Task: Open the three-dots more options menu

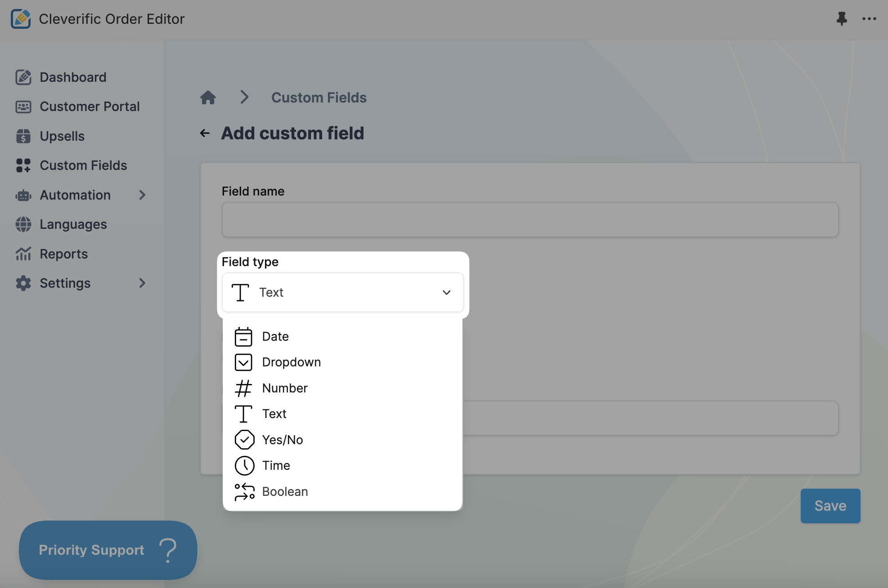Action: tap(869, 19)
